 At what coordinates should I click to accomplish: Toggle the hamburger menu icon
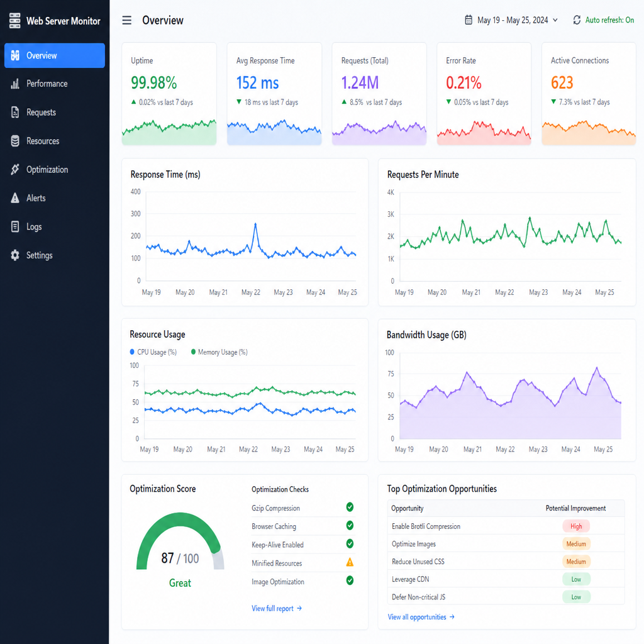(x=127, y=20)
